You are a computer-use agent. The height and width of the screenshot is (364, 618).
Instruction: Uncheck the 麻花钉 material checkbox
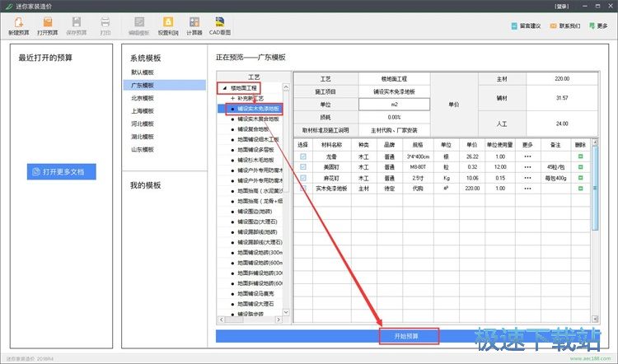302,178
